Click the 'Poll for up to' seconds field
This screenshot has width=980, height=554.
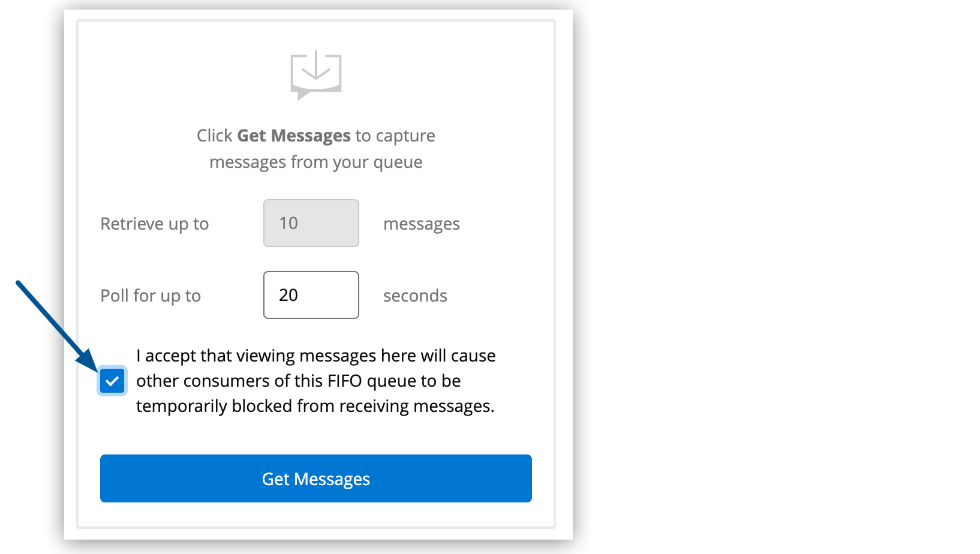311,295
